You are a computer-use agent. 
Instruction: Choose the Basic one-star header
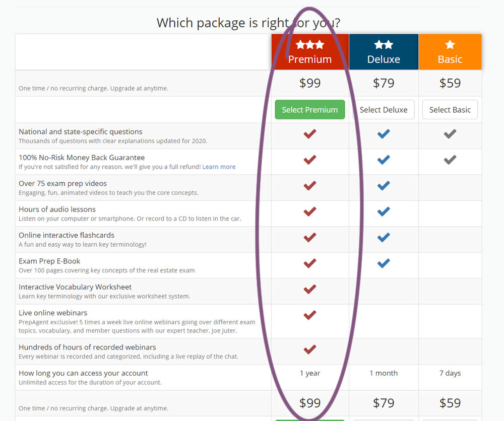coord(450,52)
